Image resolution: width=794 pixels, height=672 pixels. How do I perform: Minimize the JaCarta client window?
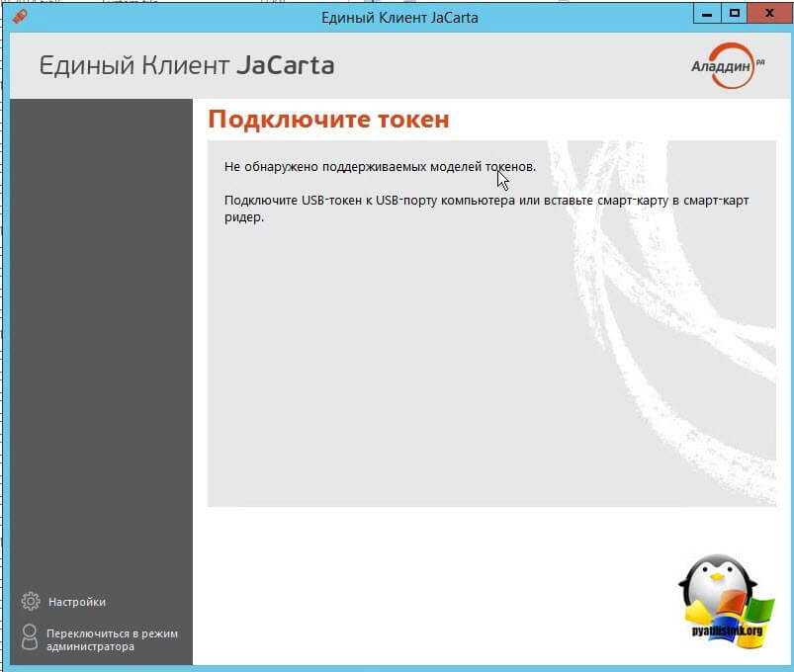pos(706,15)
